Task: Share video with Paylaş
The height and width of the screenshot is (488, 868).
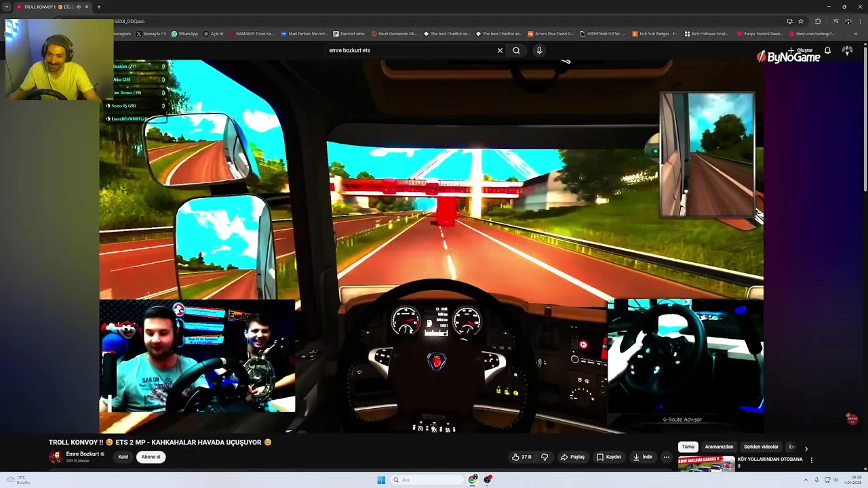Action: (572, 457)
